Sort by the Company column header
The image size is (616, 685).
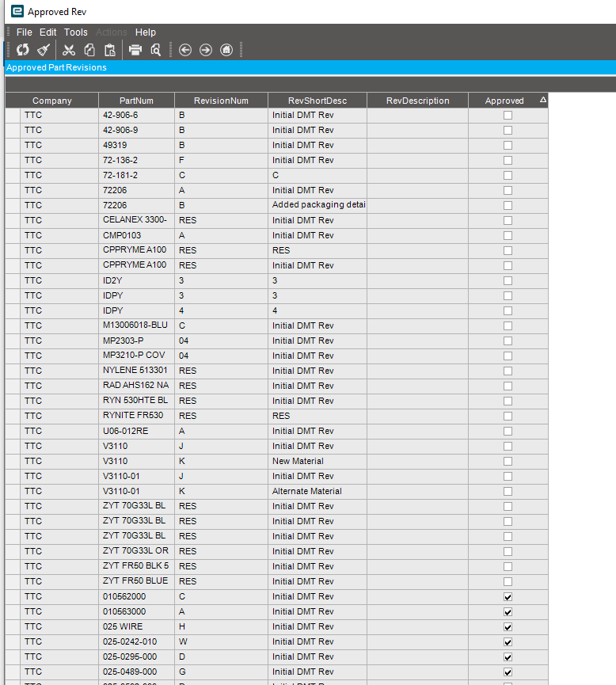click(52, 101)
